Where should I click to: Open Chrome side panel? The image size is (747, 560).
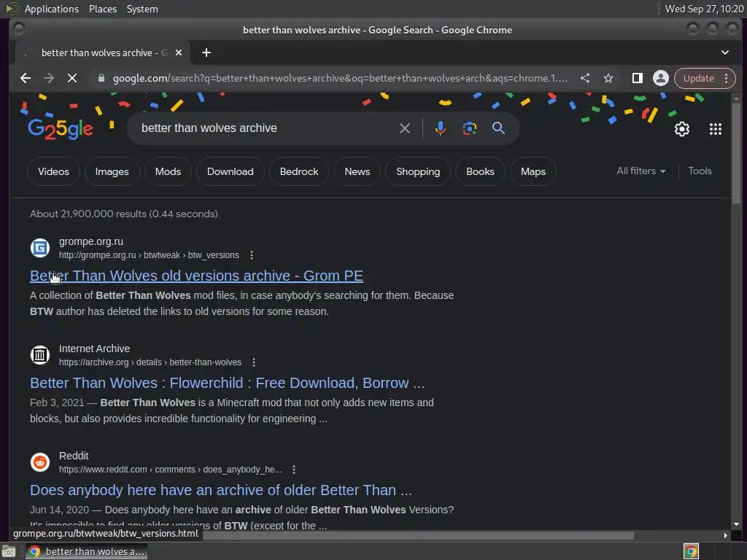[x=638, y=78]
